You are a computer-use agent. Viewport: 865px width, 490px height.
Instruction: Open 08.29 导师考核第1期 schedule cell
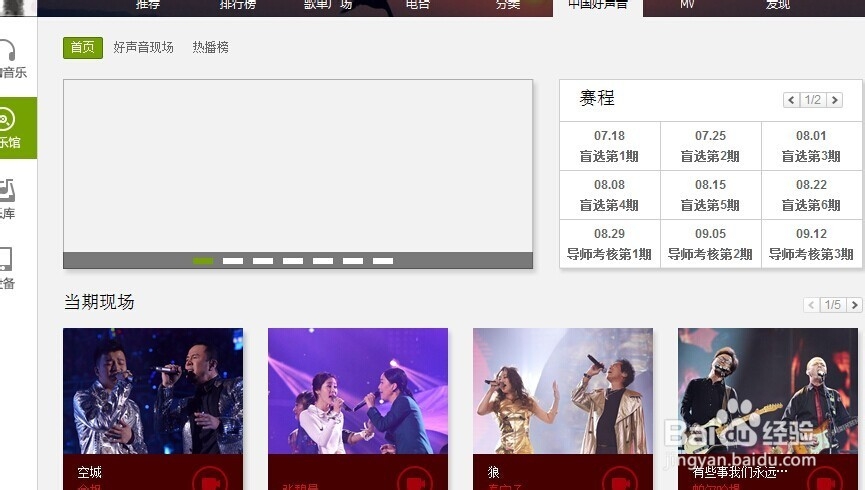(x=610, y=244)
